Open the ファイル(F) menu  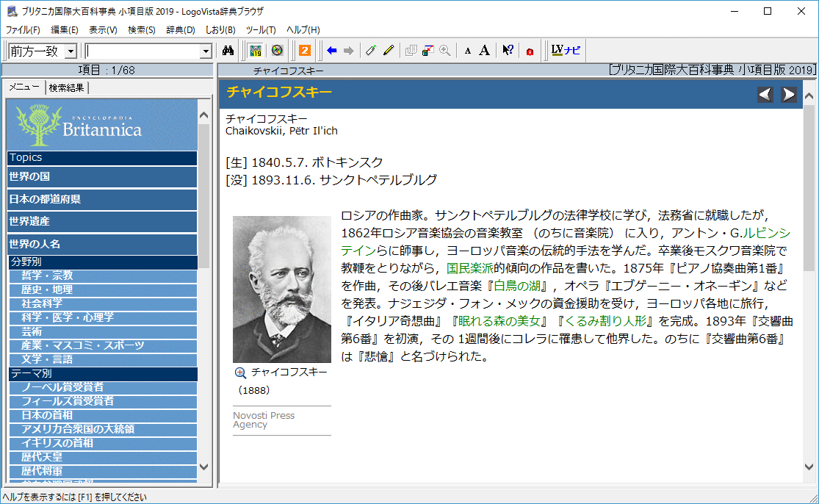click(x=23, y=30)
